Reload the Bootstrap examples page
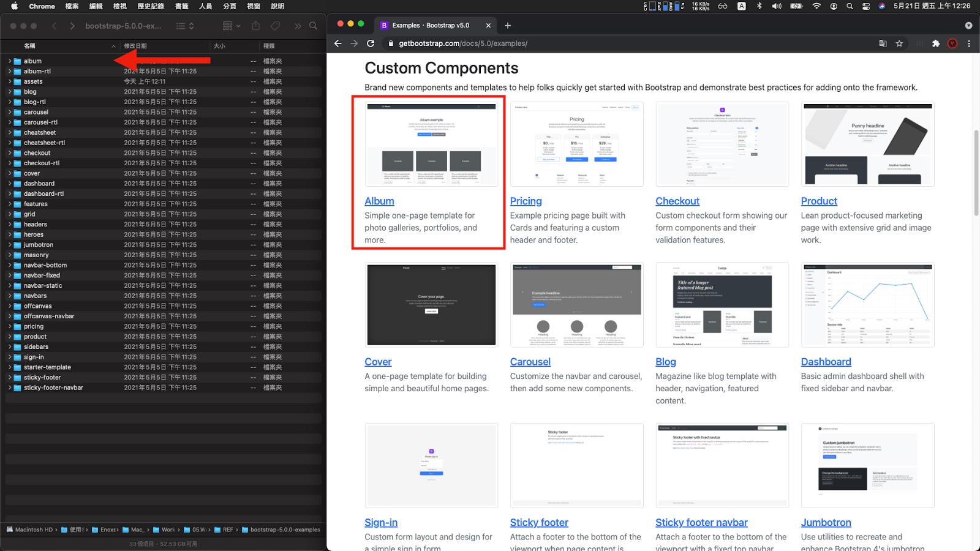Viewport: 980px width, 551px height. click(x=371, y=43)
